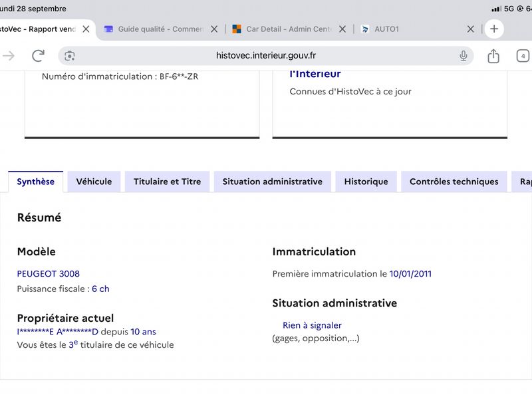Select the Synthèse tab
This screenshot has height=399, width=532.
click(36, 182)
